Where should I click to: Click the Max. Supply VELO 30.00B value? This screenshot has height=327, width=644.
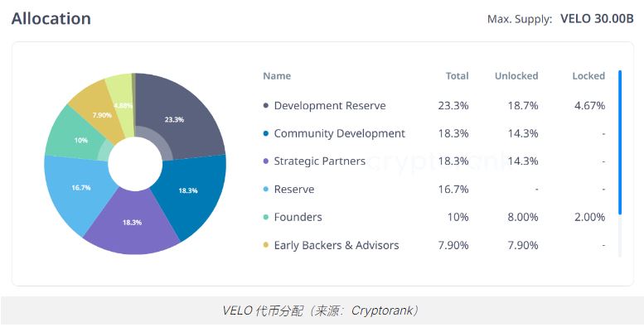[x=597, y=19]
